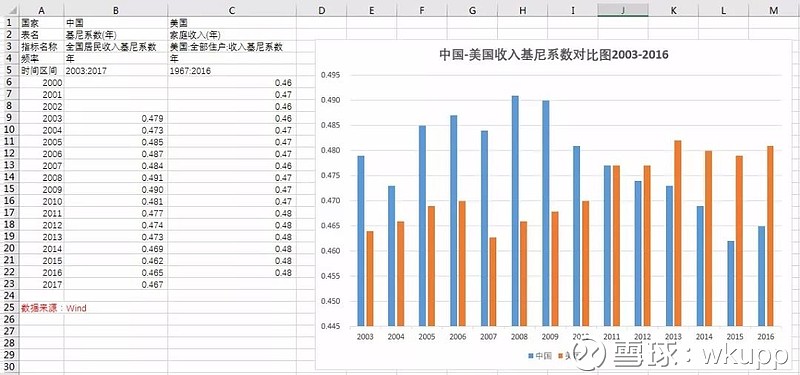Image resolution: width=800 pixels, height=375 pixels.
Task: Select orange US bar for 2007
Action: click(493, 282)
